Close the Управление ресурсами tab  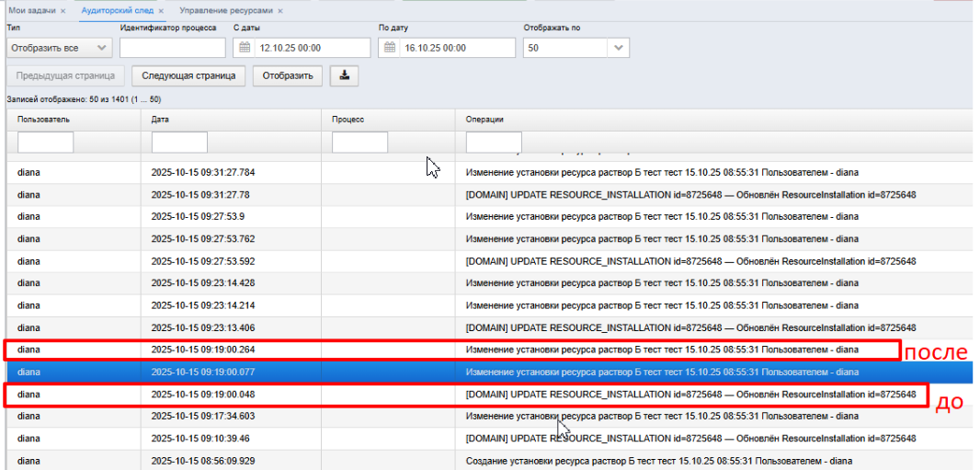[280, 11]
